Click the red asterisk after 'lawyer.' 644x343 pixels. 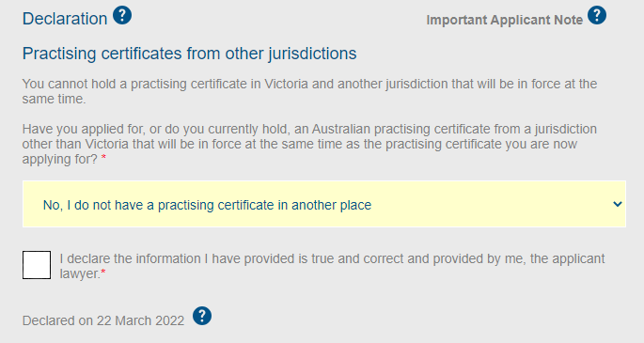coord(103,273)
